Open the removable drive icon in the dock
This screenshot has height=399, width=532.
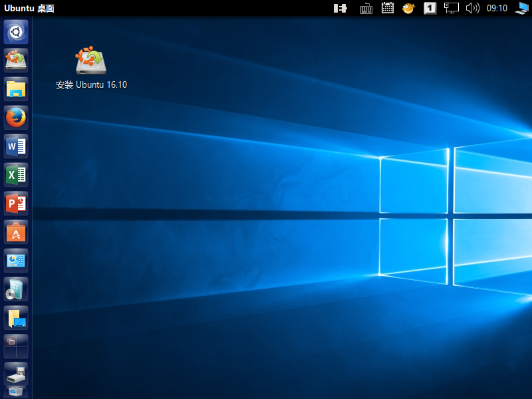point(16,374)
